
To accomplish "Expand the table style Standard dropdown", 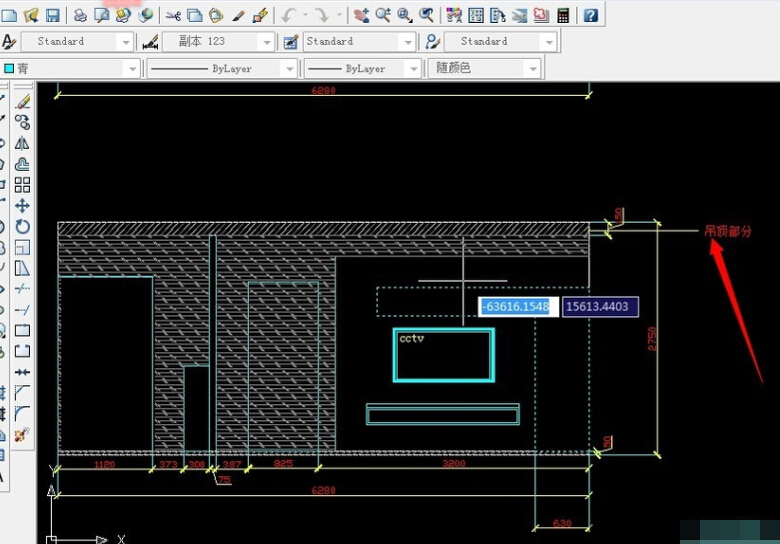I will 408,42.
